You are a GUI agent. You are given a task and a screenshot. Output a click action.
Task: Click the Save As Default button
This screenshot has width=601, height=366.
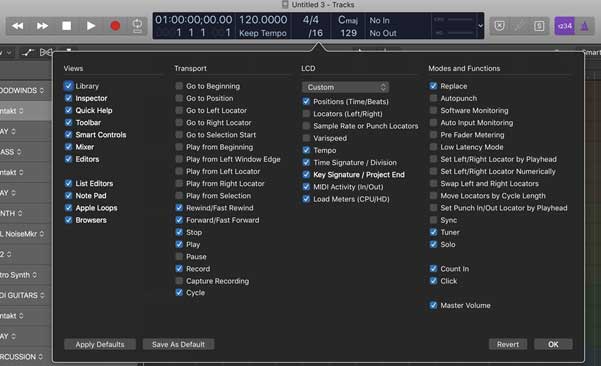[178, 344]
